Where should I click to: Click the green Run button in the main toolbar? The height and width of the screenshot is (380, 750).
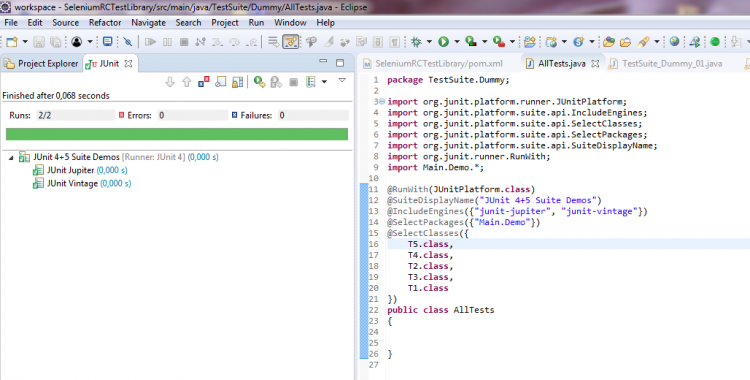pyautogui.click(x=443, y=42)
